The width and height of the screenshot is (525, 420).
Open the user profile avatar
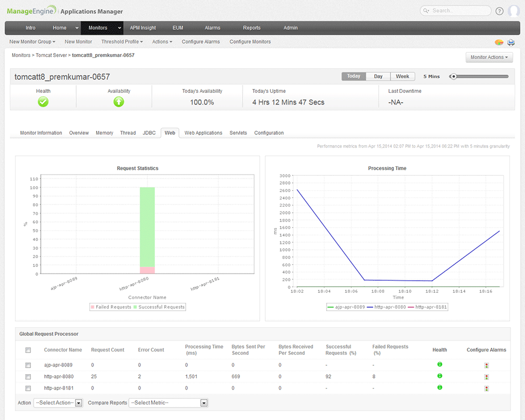[x=513, y=11]
